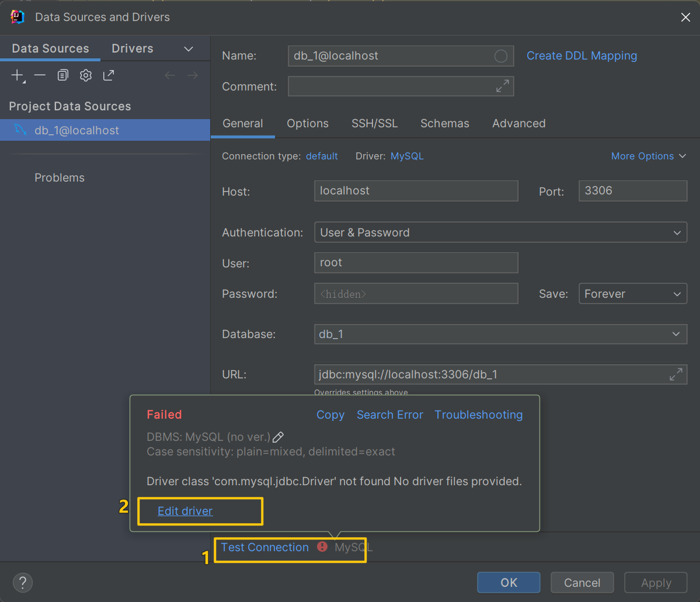Click the Remove data source minus icon
Image resolution: width=700 pixels, height=602 pixels.
pos(40,75)
